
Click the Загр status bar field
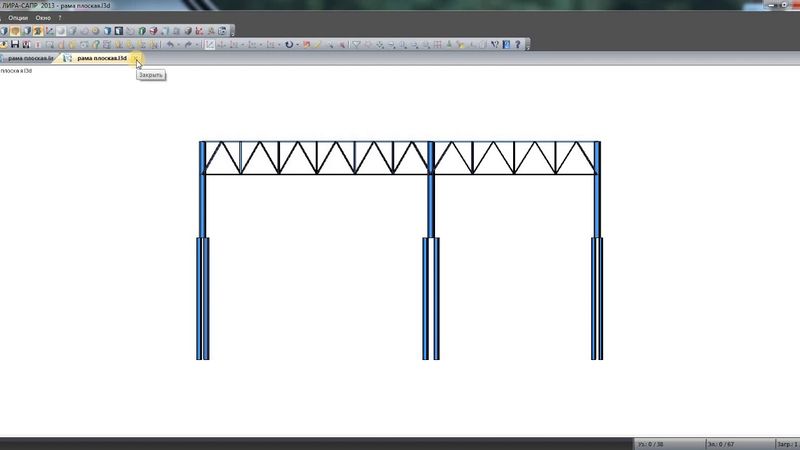click(787, 444)
